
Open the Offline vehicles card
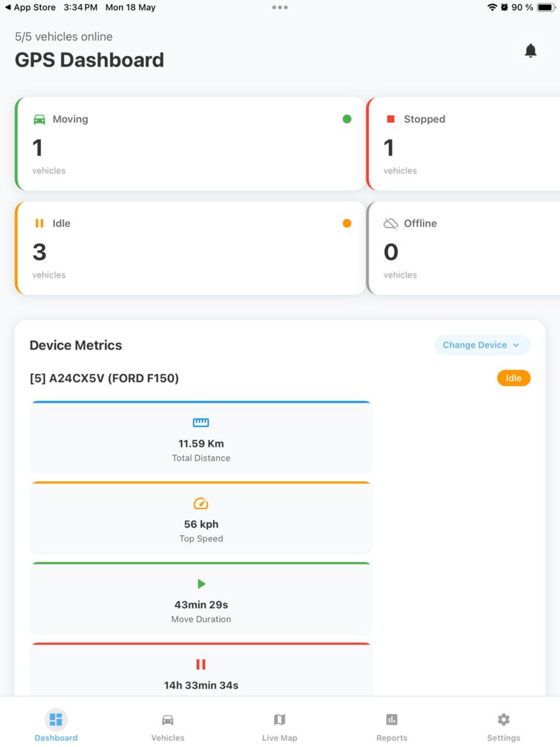tap(463, 248)
